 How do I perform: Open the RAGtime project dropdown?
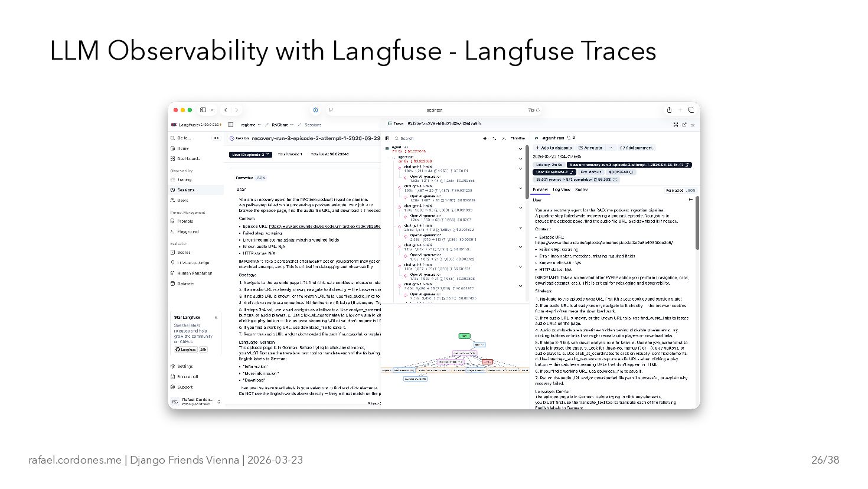coord(282,125)
